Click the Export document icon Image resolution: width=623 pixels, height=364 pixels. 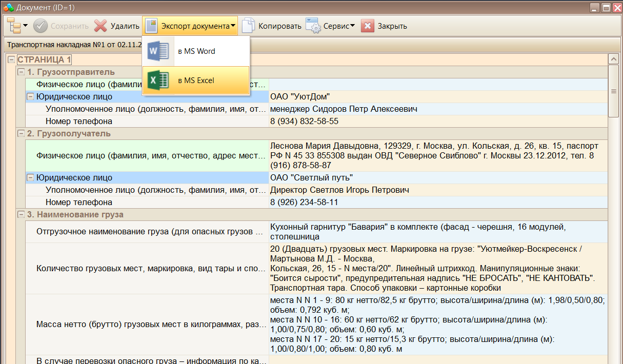(151, 26)
